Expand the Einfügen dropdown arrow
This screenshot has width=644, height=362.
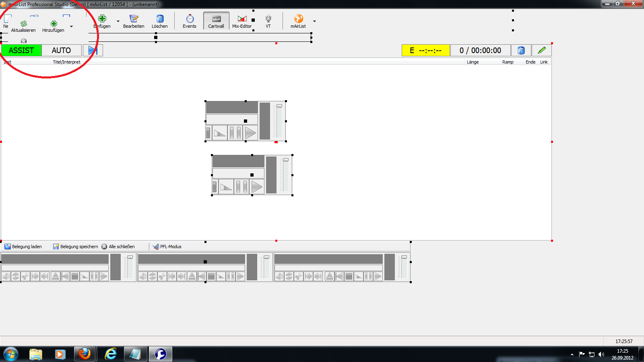tap(118, 21)
